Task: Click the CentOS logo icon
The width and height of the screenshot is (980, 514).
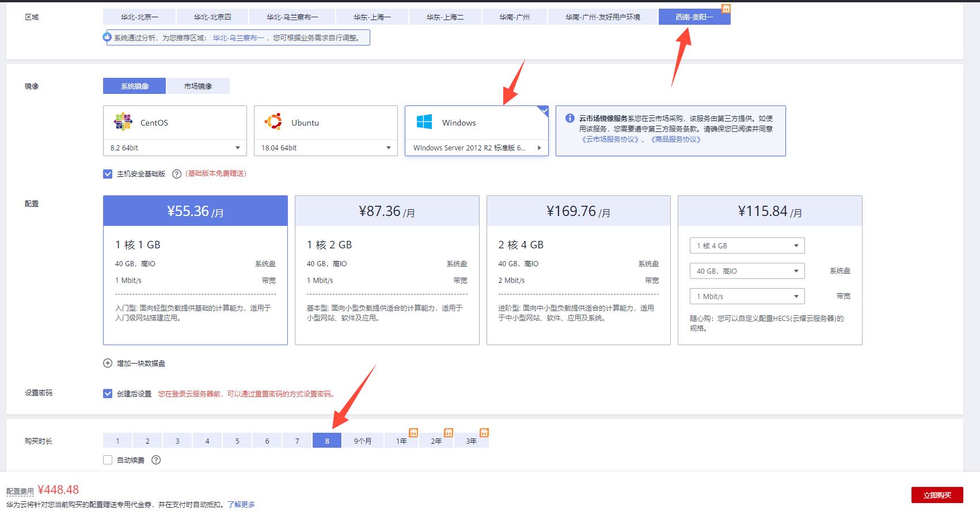Action: [123, 122]
